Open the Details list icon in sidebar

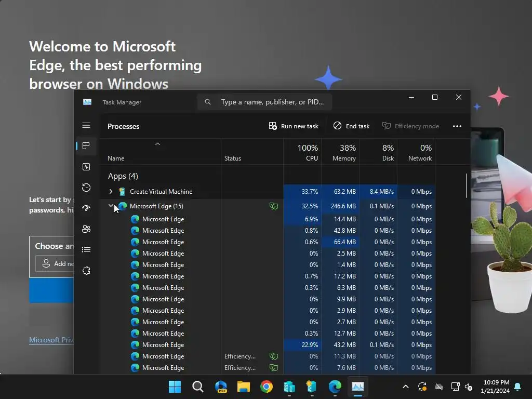[86, 250]
